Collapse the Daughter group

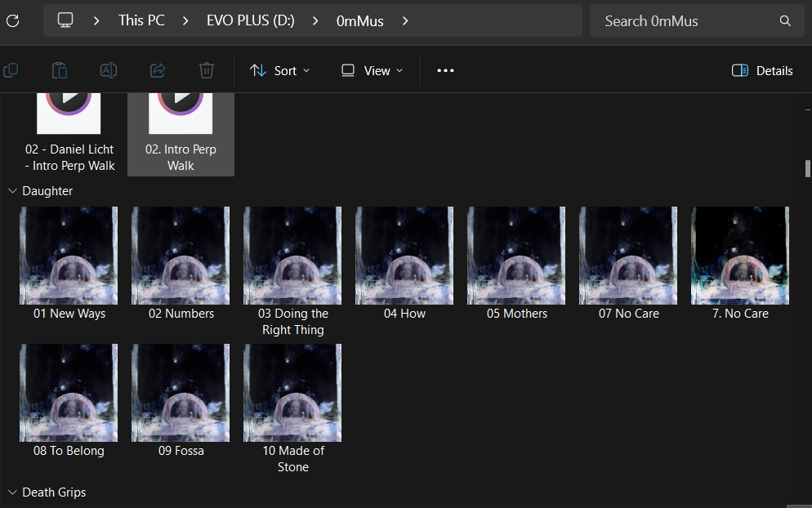click(12, 191)
